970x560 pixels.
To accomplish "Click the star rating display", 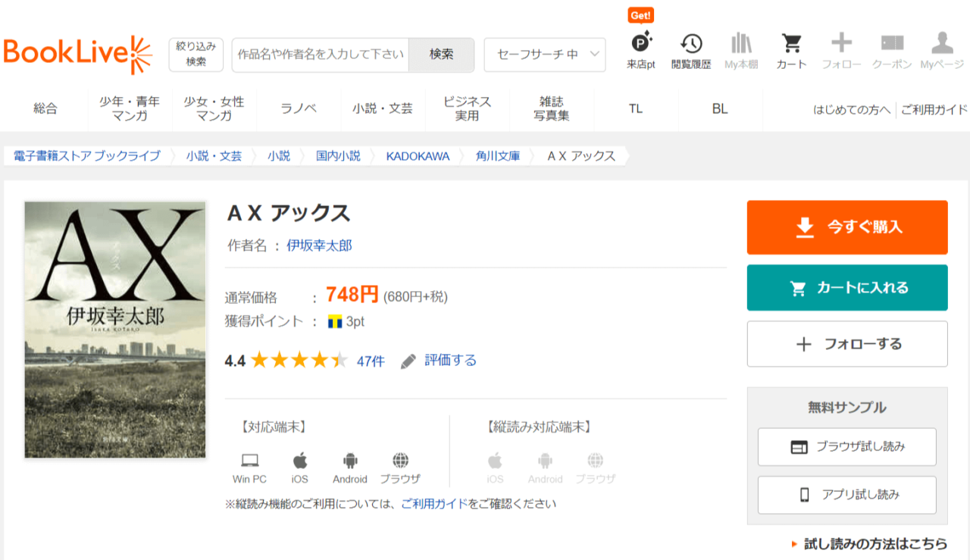I will [299, 361].
